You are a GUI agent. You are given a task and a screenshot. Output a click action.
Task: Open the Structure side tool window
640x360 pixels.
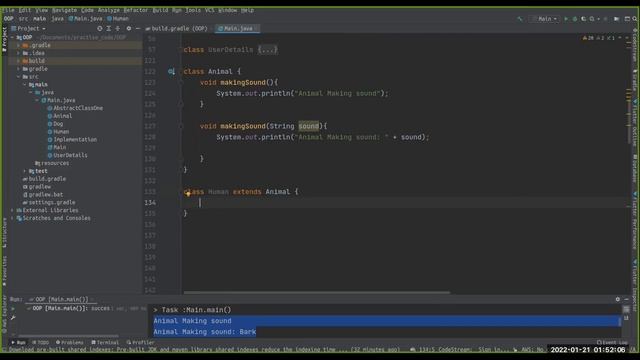(4, 233)
